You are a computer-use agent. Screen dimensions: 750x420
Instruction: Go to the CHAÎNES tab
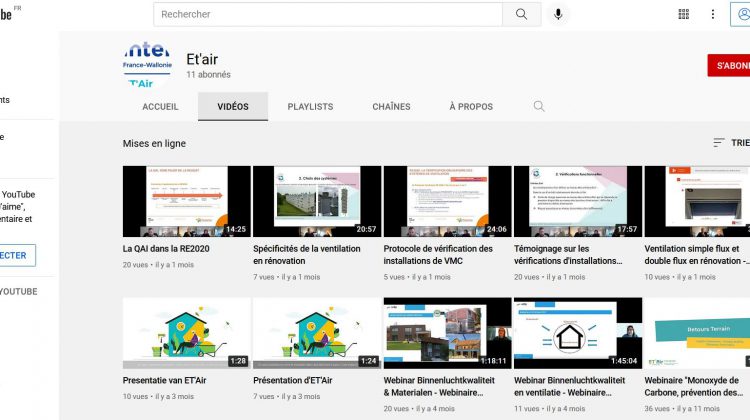point(391,107)
